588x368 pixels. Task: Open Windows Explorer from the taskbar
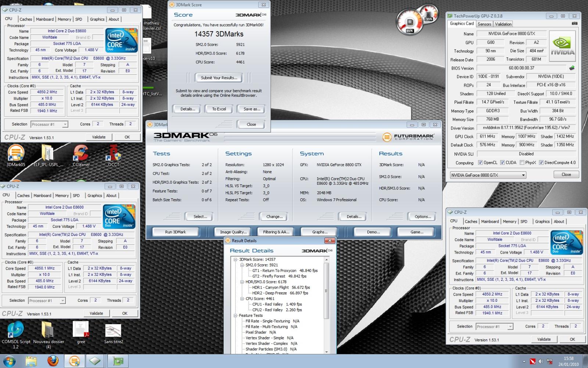(x=31, y=361)
